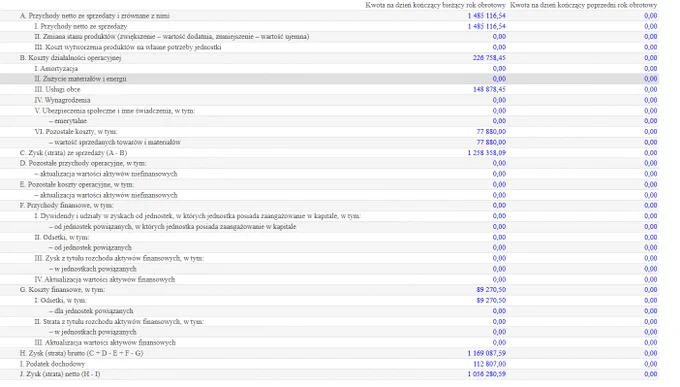Screen dimensions: 680x387
Task: Select '– dla jednostek powiązanych' row label
Action: pos(91,311)
